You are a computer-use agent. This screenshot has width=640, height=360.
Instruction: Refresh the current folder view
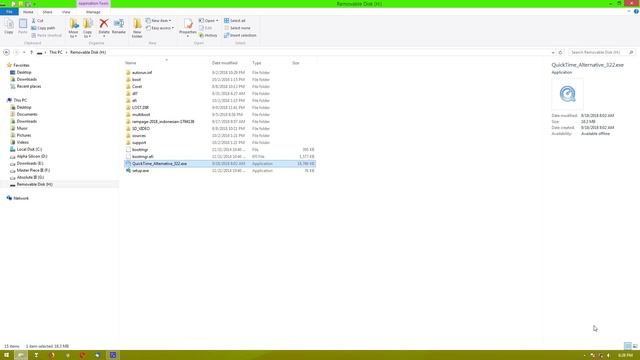click(560, 52)
